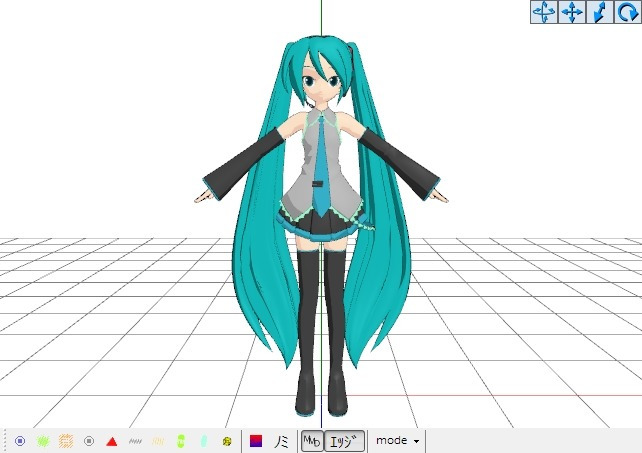Toggle the green hatched face display icon
This screenshot has width=642, height=453.
43,441
